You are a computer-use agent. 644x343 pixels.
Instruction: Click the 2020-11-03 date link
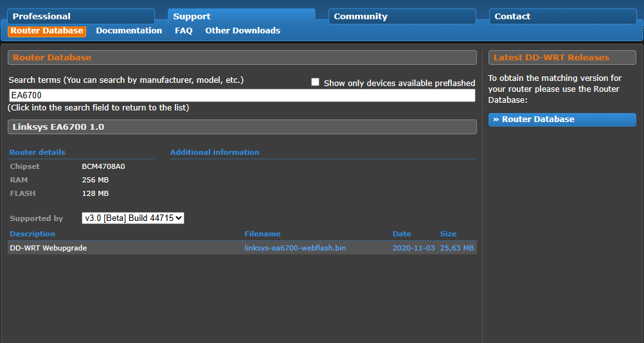[x=413, y=248]
